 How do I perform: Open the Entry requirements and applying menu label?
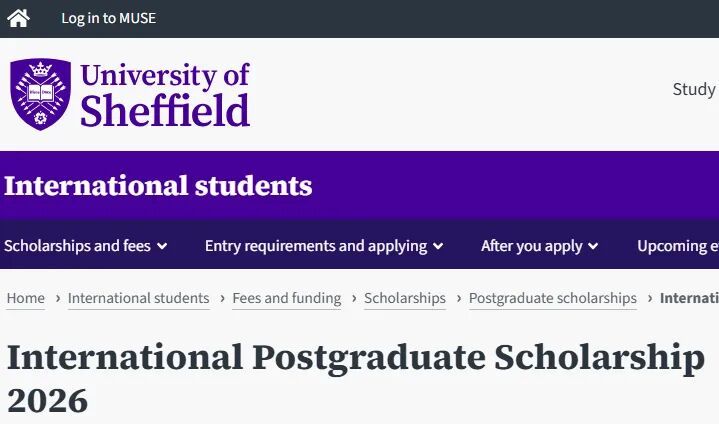click(x=315, y=246)
